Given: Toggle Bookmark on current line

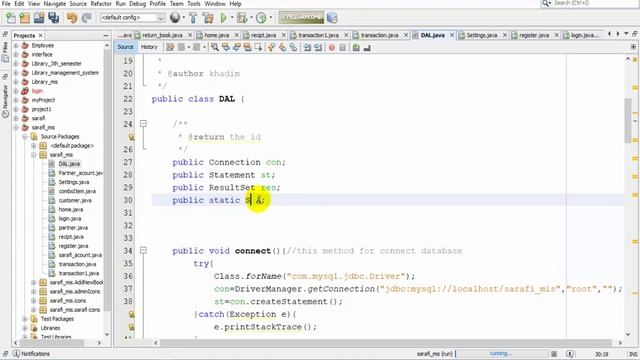Looking at the screenshot, I should (293, 48).
